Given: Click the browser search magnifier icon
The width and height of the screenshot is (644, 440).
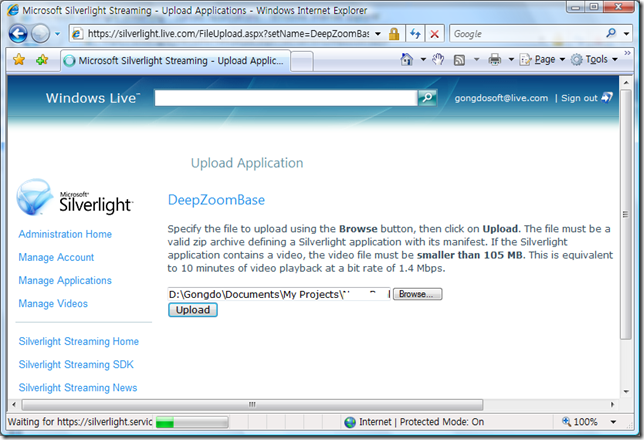Looking at the screenshot, I should (611, 33).
